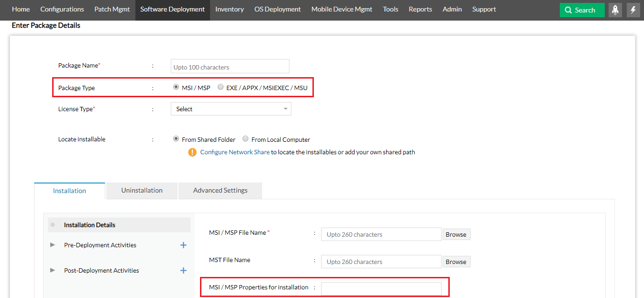Select the MSI / MSP package type
The width and height of the screenshot is (644, 298).
[x=176, y=88]
